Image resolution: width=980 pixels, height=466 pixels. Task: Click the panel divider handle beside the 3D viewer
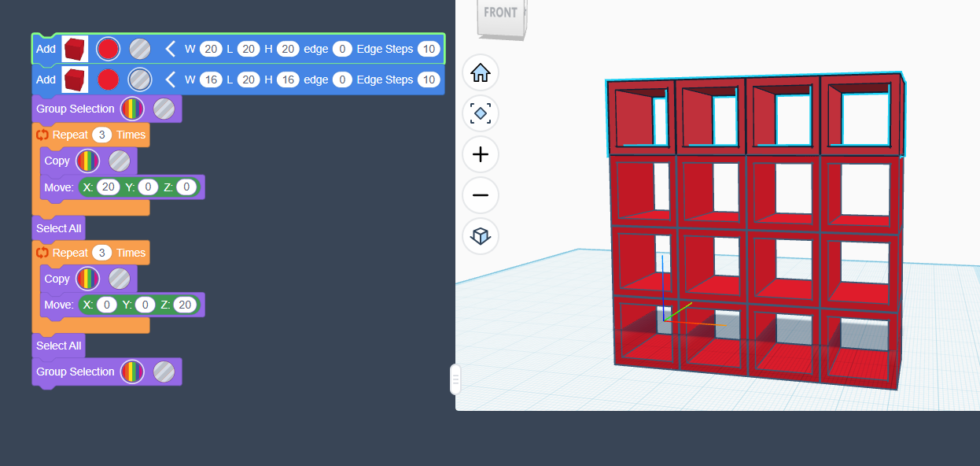pos(455,379)
